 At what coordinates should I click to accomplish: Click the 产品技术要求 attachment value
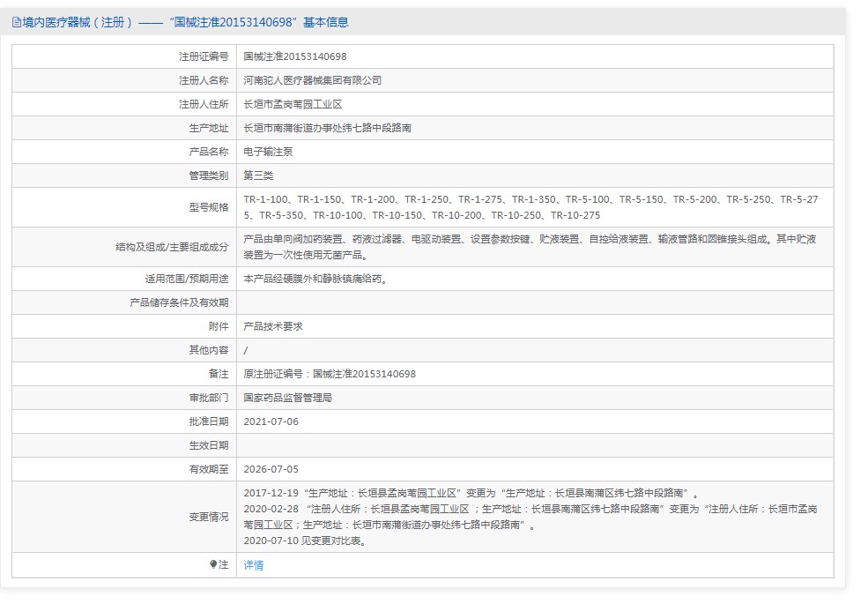(273, 326)
